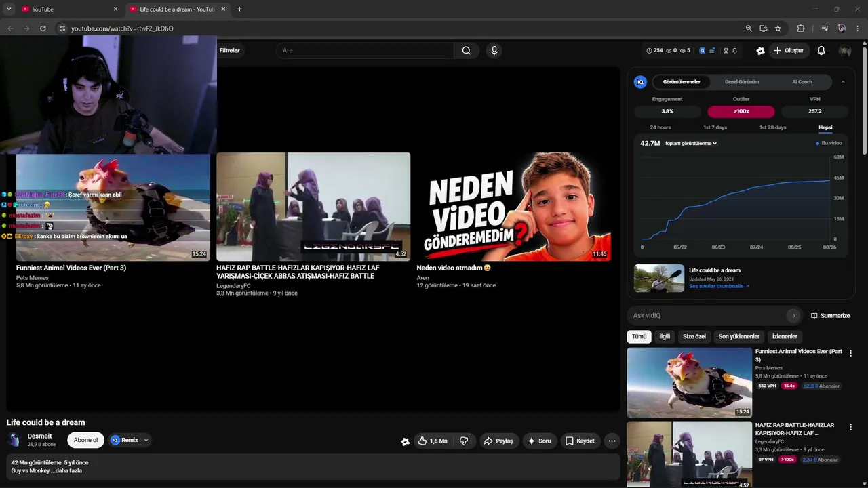Open the 'toplam görüntüleme' metric dropdown

[x=691, y=144]
